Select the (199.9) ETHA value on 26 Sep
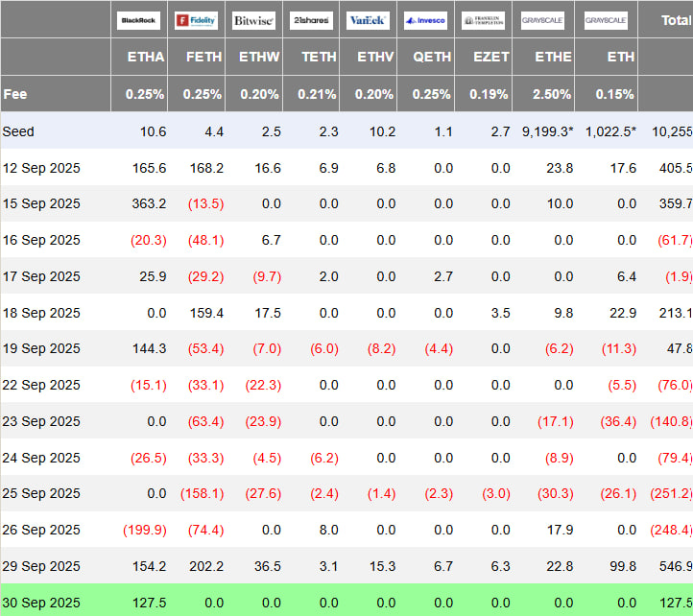The width and height of the screenshot is (693, 616). (x=144, y=530)
